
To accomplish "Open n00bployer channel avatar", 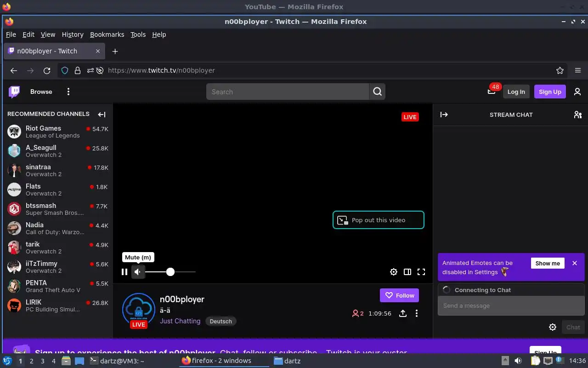I will click(x=138, y=310).
